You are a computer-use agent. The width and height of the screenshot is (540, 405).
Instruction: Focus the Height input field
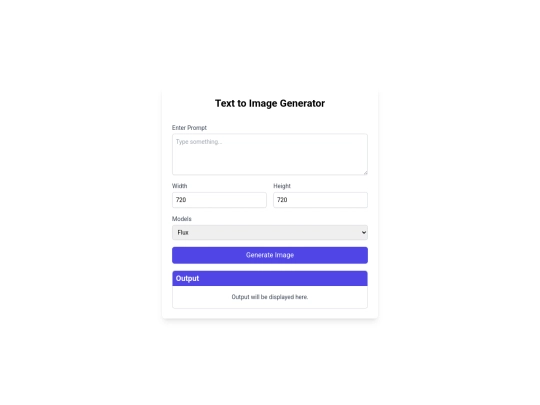(x=320, y=200)
